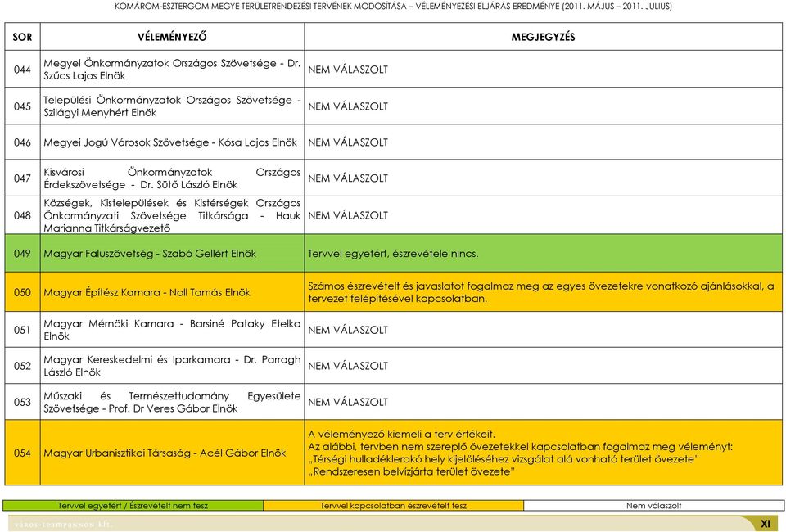Screen dimensions: 786x532
Task: Click row number 051
Action: [x=22, y=330]
